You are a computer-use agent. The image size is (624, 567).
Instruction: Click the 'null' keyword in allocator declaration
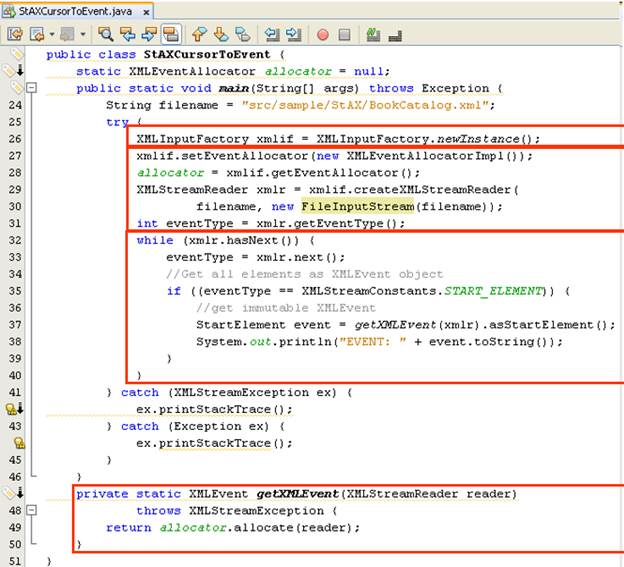(x=369, y=71)
